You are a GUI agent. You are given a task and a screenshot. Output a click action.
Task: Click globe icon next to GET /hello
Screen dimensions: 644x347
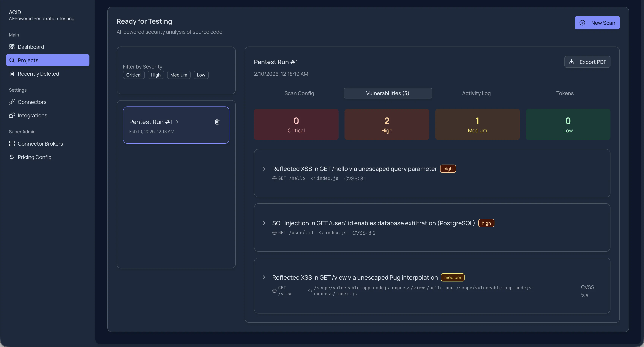[x=274, y=178]
